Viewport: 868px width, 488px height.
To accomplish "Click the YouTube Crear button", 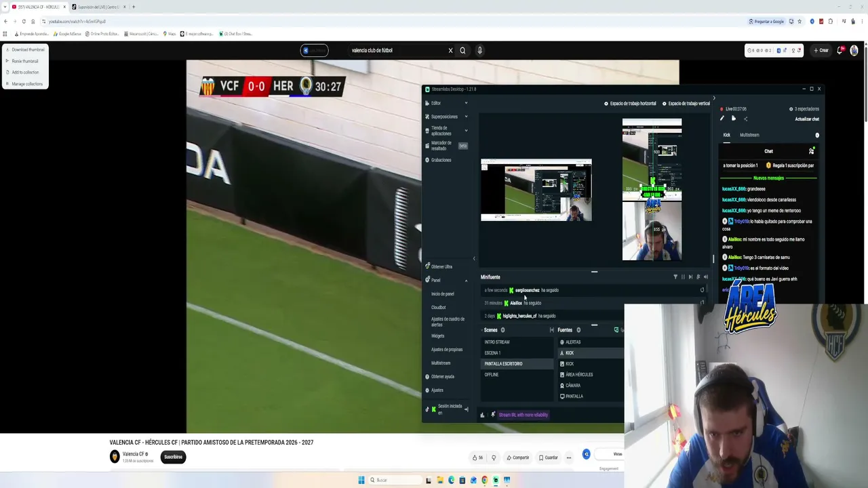I will tap(821, 50).
